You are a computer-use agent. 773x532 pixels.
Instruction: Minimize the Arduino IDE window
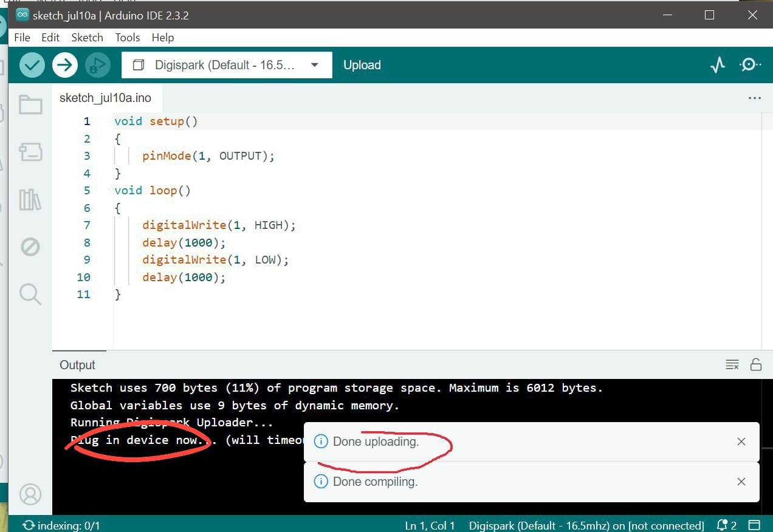667,15
